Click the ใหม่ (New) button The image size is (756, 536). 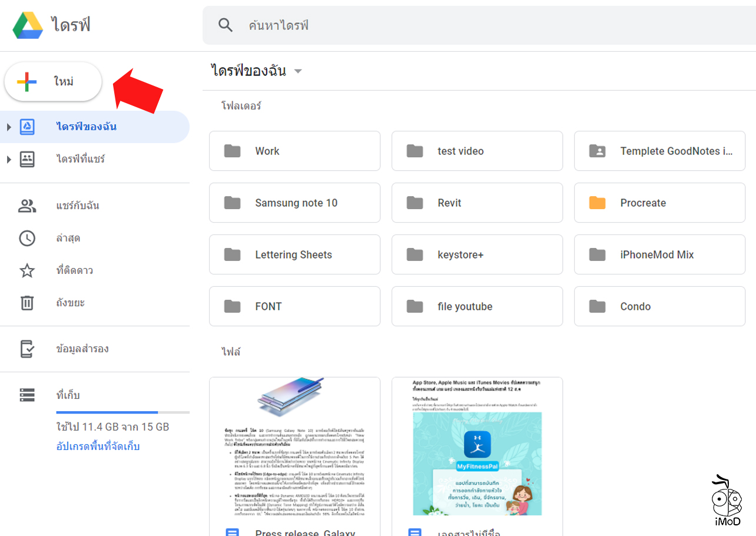tap(53, 81)
